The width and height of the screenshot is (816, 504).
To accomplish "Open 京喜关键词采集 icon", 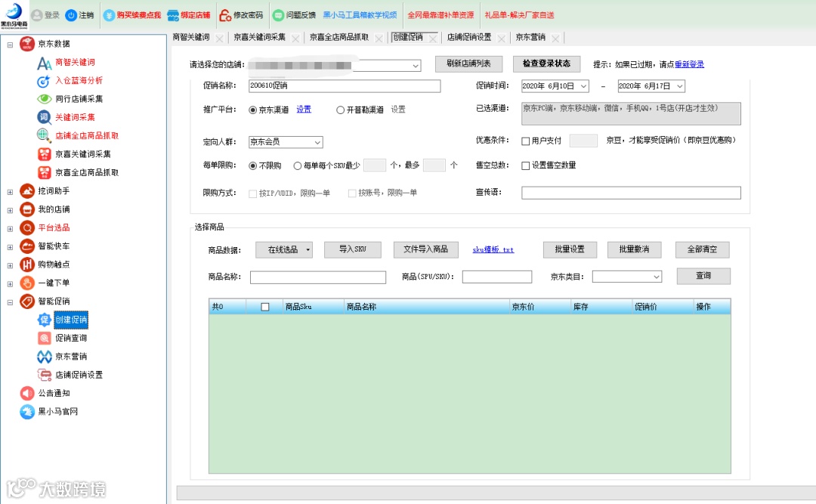I will pyautogui.click(x=45, y=154).
